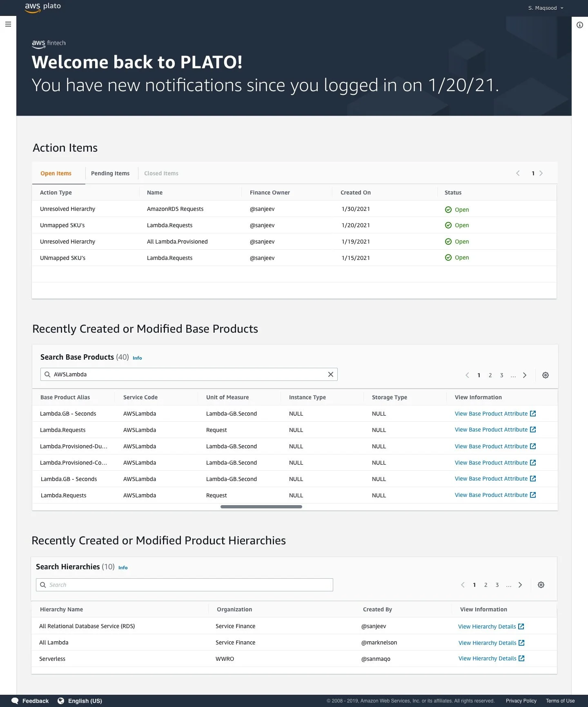Click the 1/30/2021 created date cell

356,209
